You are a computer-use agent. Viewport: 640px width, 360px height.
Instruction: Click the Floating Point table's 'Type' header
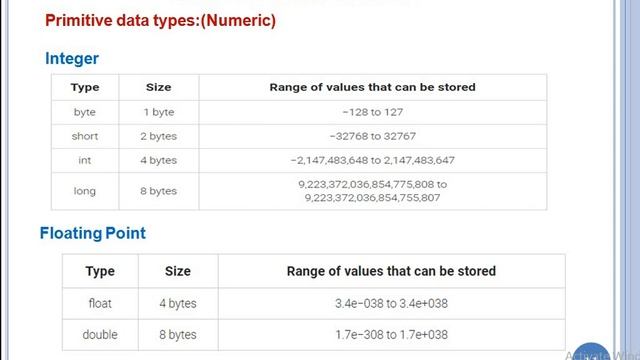[100, 271]
